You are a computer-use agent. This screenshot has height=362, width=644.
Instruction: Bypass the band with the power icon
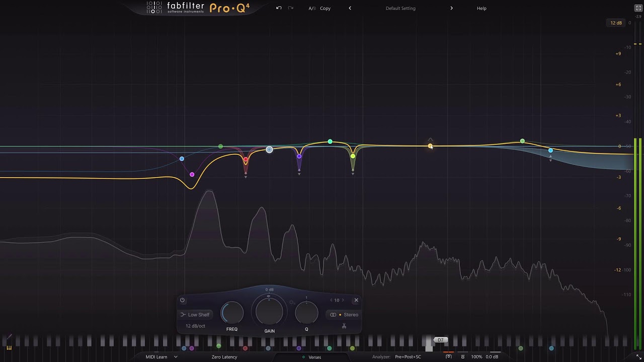click(182, 300)
